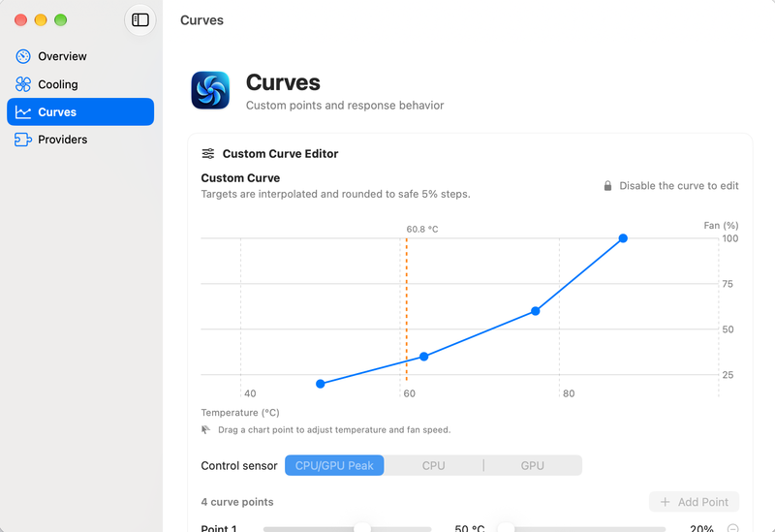The image size is (775, 532).
Task: Click the Add Point button
Action: [x=694, y=502]
